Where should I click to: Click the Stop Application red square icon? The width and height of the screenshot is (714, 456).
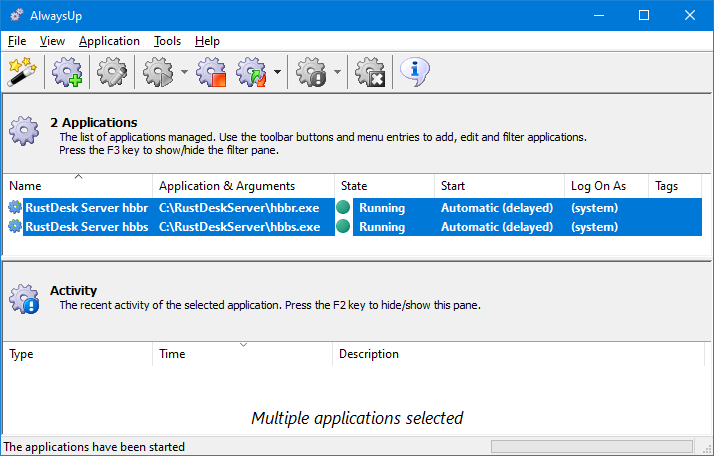(211, 72)
